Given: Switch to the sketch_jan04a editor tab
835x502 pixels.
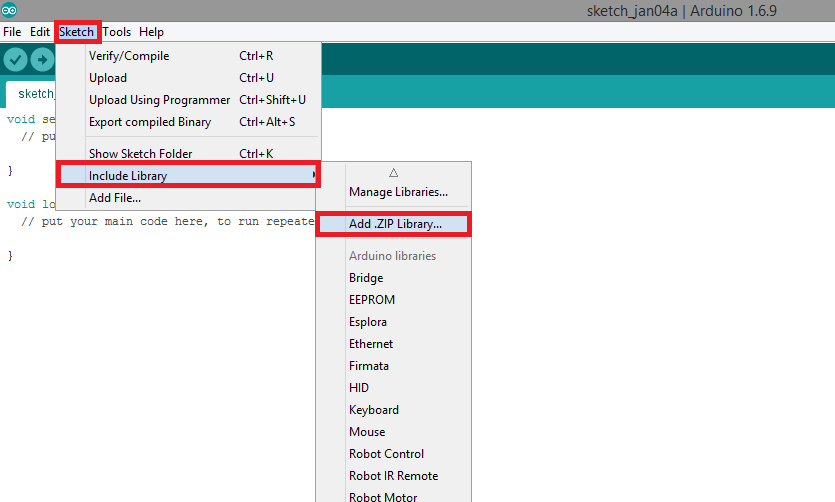Looking at the screenshot, I should tap(31, 94).
